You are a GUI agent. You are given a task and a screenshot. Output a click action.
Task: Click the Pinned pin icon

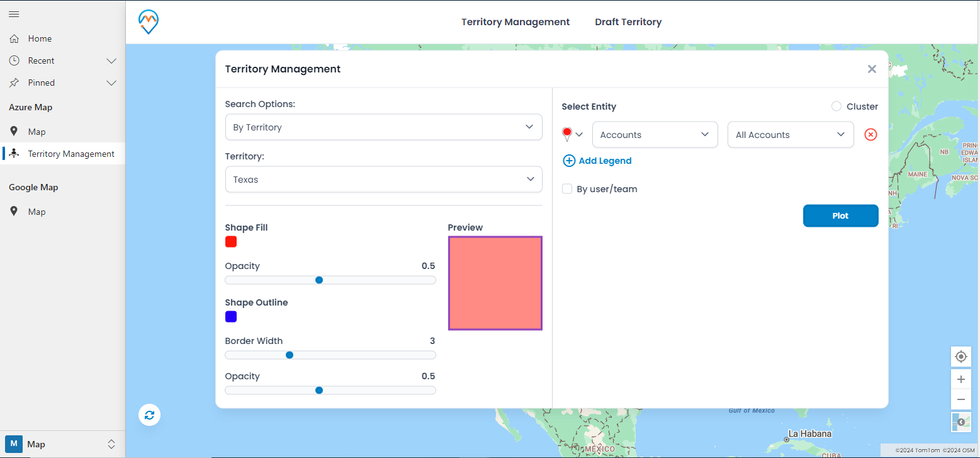point(14,83)
